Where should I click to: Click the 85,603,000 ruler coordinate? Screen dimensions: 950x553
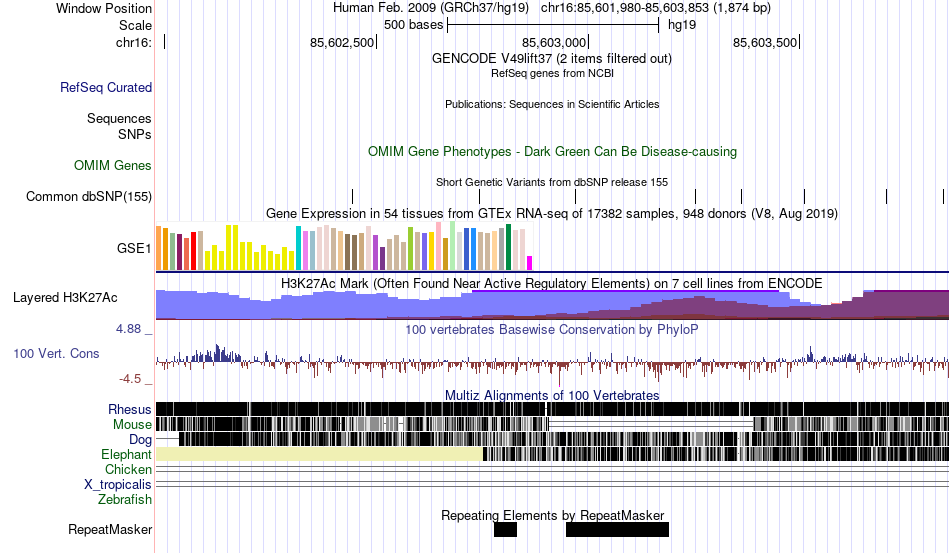554,42
